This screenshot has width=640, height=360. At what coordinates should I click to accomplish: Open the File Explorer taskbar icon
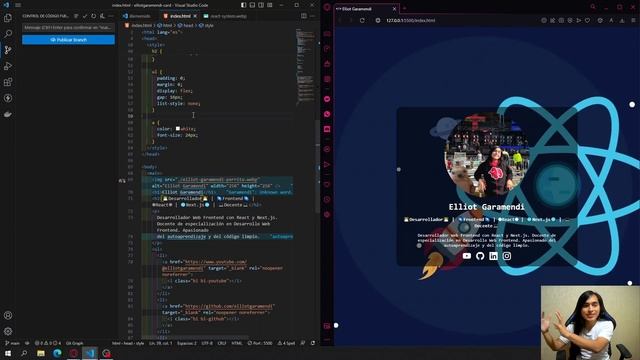tap(41, 353)
